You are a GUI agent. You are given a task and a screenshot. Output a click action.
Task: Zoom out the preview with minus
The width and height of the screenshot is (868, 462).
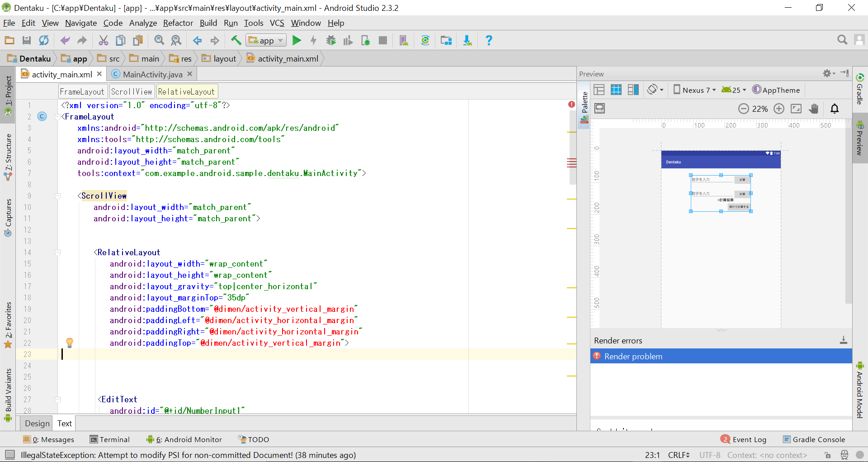pos(744,109)
